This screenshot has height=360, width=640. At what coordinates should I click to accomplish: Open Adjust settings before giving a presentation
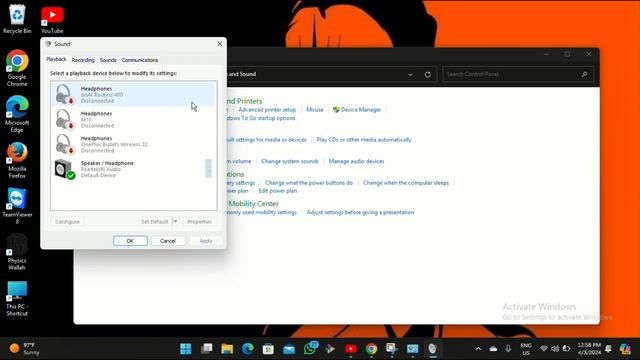(360, 212)
